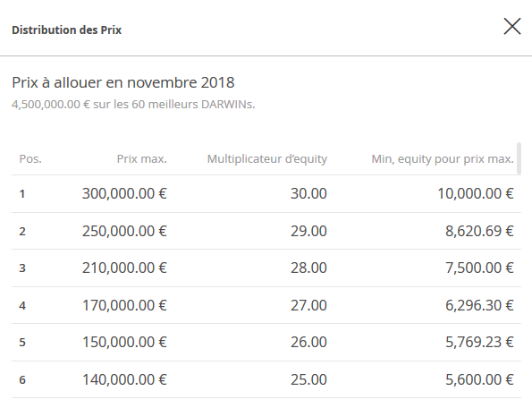This screenshot has height=408, width=532.
Task: Click the 150,000.00 € prize for position 5
Action: [124, 342]
